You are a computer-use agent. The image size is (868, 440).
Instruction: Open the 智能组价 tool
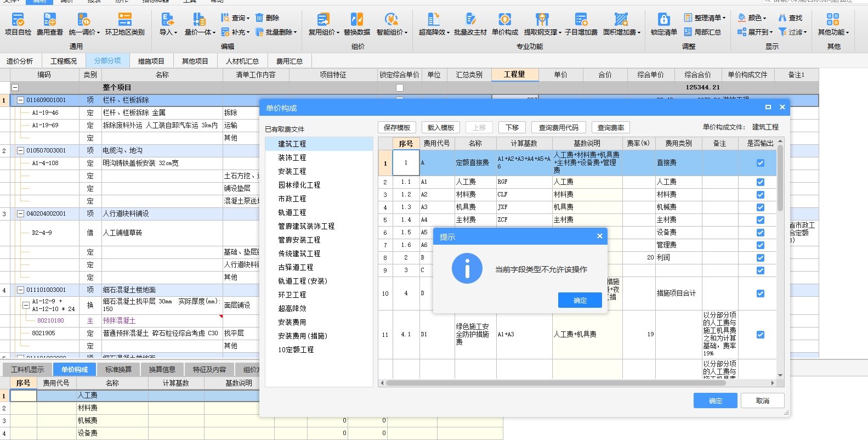pos(392,25)
